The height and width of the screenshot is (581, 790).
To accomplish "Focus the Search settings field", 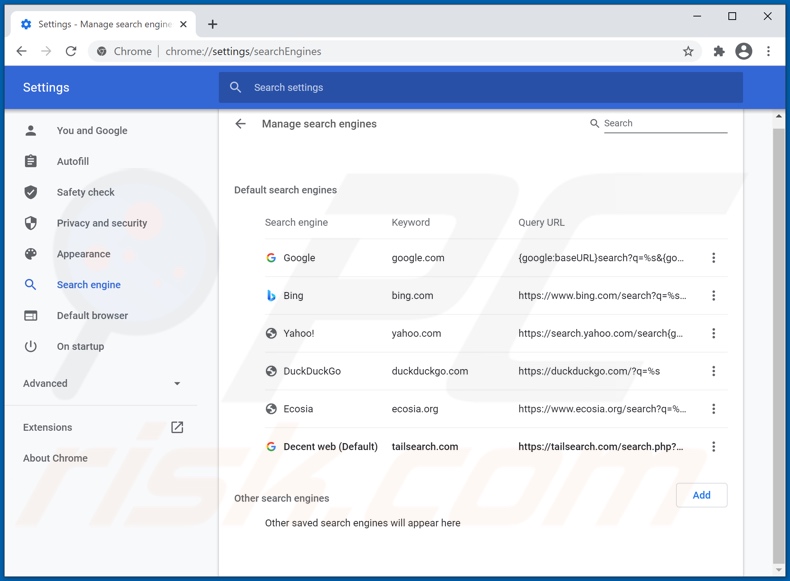I will [481, 87].
